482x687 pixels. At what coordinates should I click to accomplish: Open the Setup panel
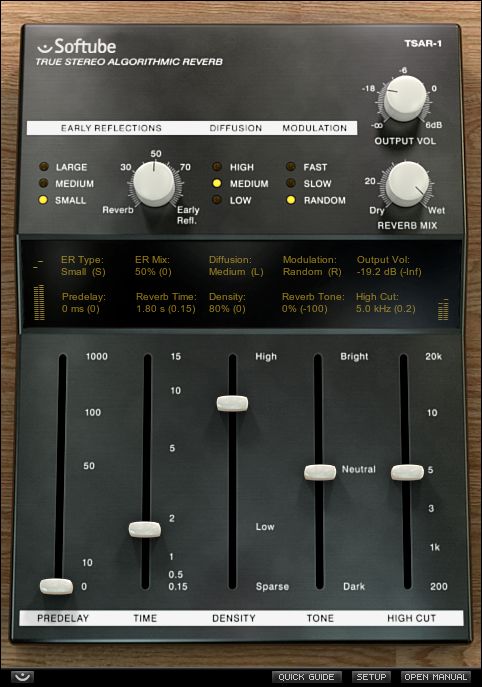(x=371, y=677)
